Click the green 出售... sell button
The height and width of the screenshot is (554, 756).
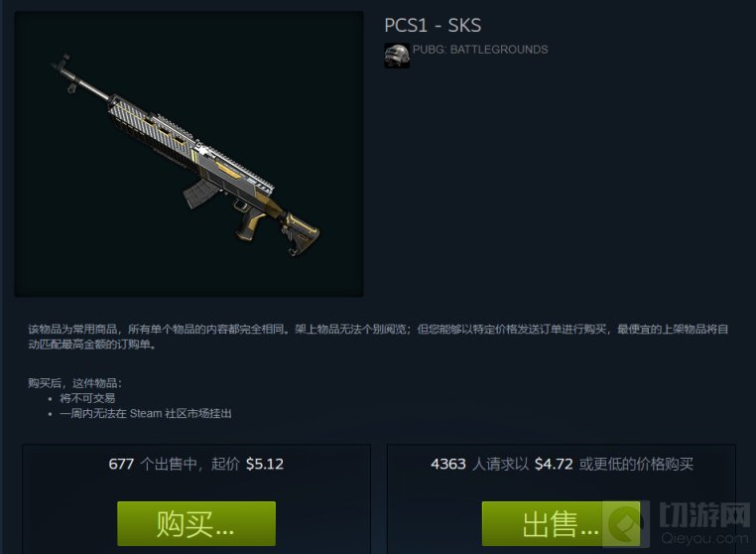(x=561, y=523)
